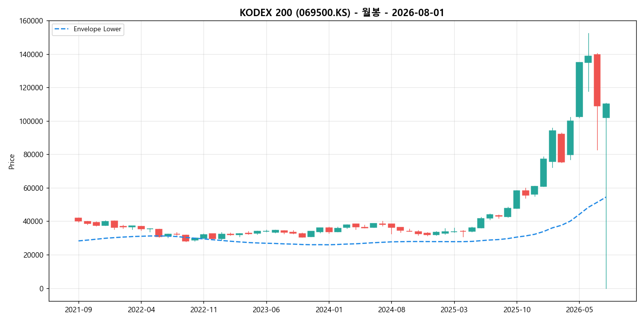The width and height of the screenshot is (644, 322).
Task: Click the 160000 y-axis tick label
Action: point(31,21)
